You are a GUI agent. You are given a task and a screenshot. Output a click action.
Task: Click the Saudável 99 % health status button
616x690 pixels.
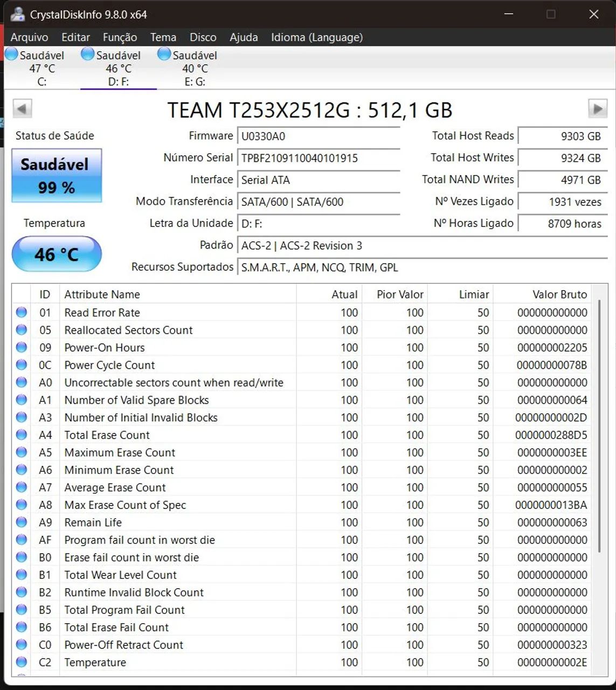57,176
